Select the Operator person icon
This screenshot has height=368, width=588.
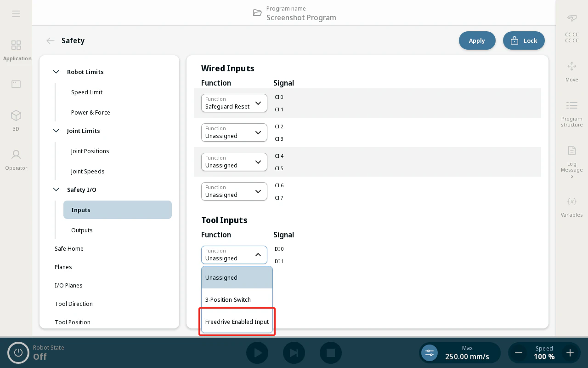[x=16, y=154]
